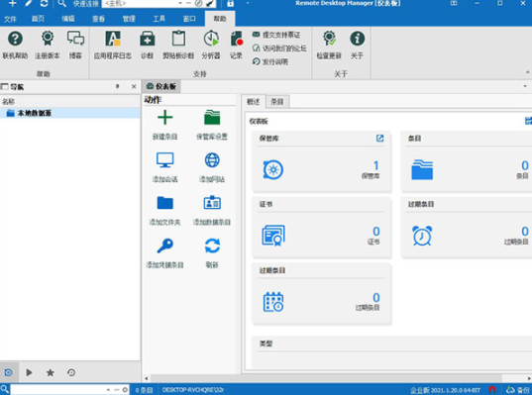Screen dimensions: 532x395
Task: Open the quick connect host dropdown arrow
Action: [180, 3]
